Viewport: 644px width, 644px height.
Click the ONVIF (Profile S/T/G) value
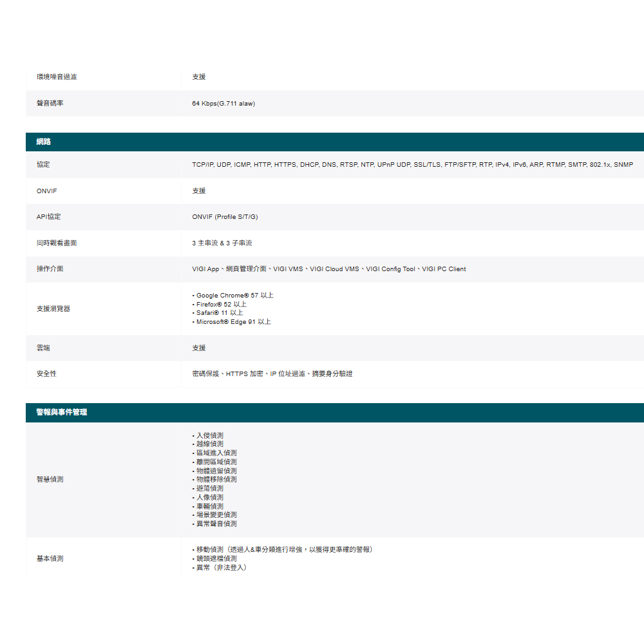(x=225, y=217)
